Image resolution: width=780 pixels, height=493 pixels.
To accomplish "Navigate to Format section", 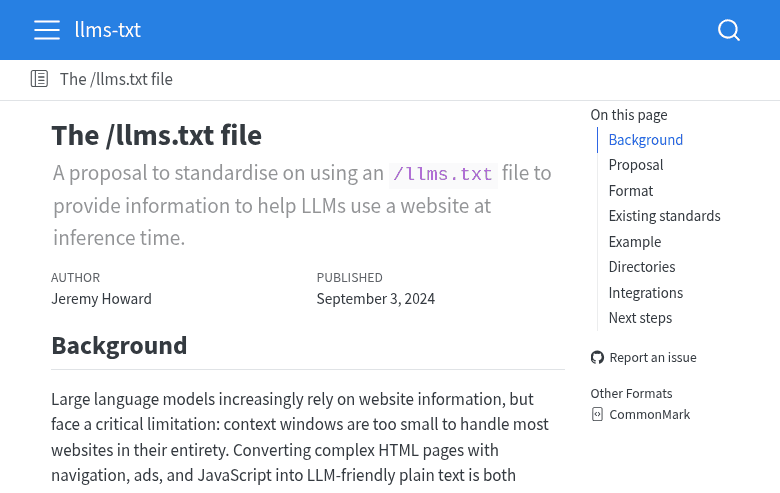I will 630,191.
